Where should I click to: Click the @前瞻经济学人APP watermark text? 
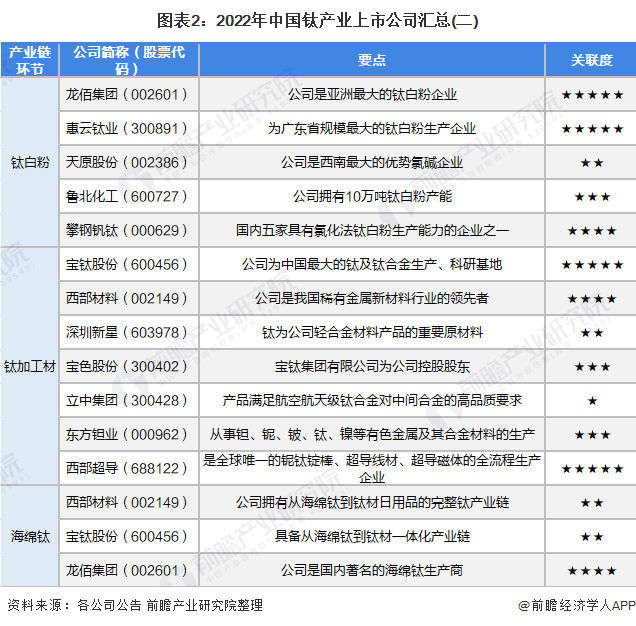click(577, 605)
